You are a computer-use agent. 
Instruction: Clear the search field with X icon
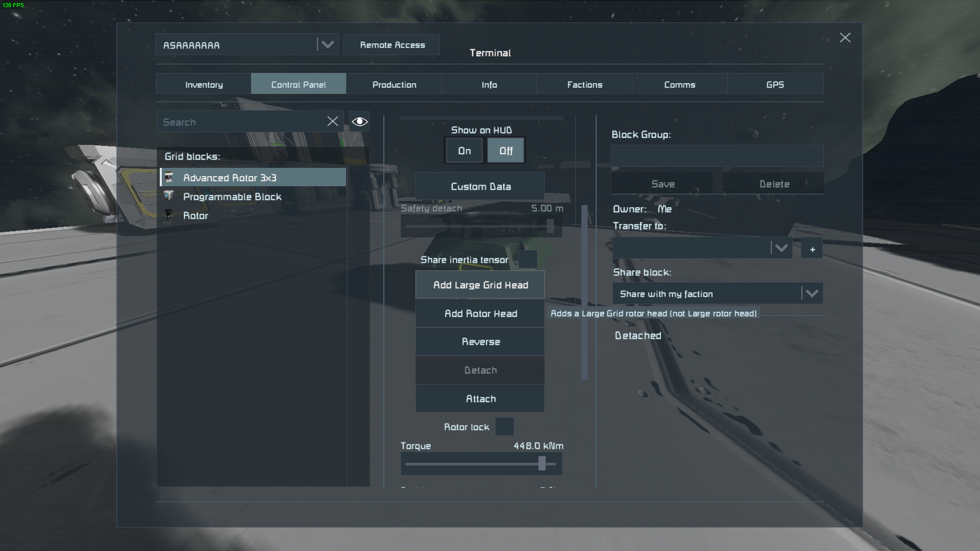(x=332, y=121)
